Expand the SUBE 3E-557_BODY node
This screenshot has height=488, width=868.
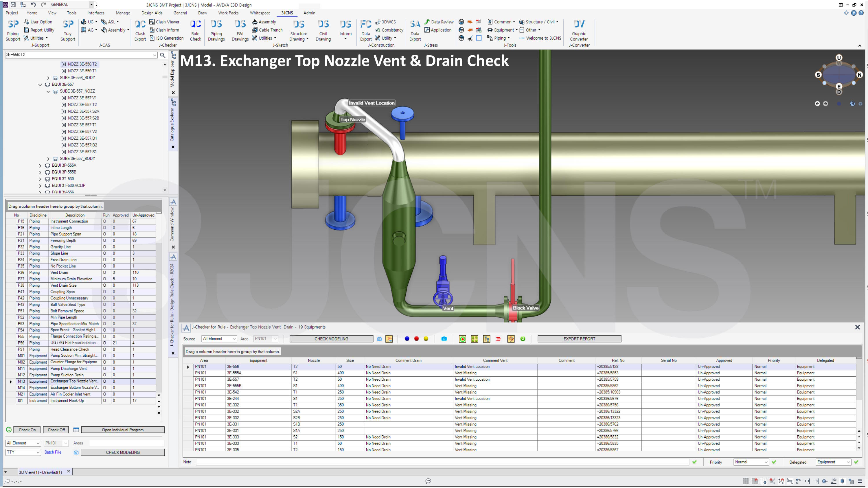point(48,159)
